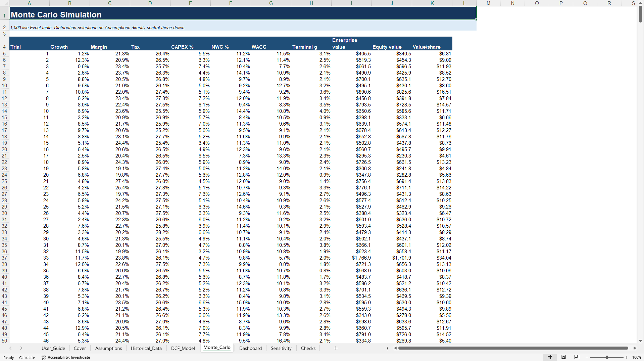The height and width of the screenshot is (361, 644).
Task: Select the Margin header cell
Action: tap(110, 44)
